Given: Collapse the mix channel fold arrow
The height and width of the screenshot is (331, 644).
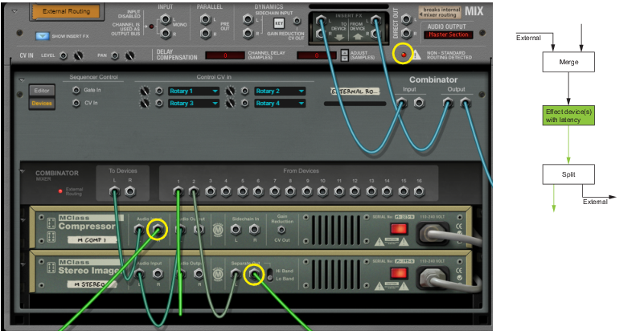Looking at the screenshot, I should point(15,11).
